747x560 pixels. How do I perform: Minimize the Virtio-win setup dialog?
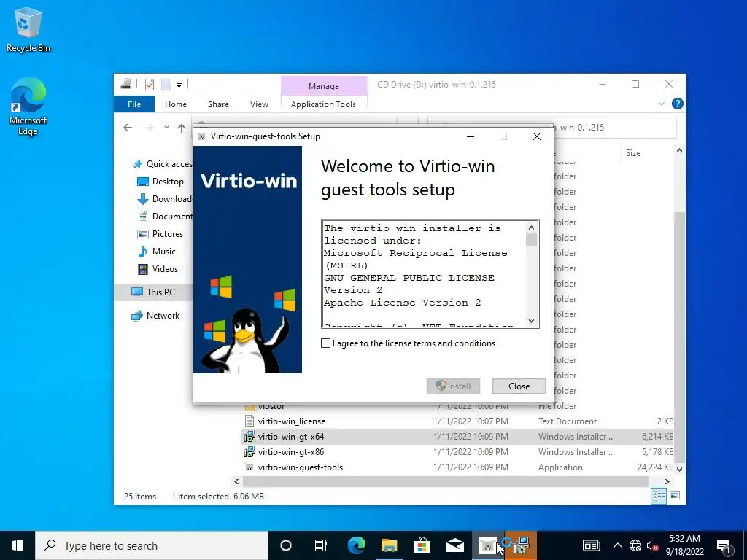[x=471, y=136]
